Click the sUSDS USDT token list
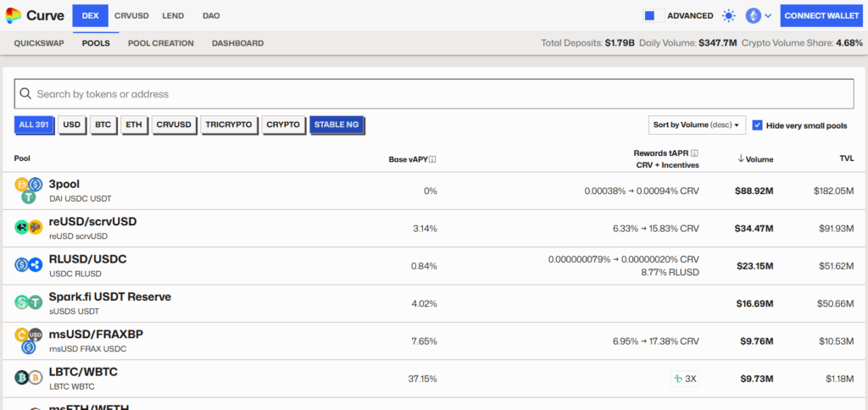Image resolution: width=868 pixels, height=410 pixels. 74,311
